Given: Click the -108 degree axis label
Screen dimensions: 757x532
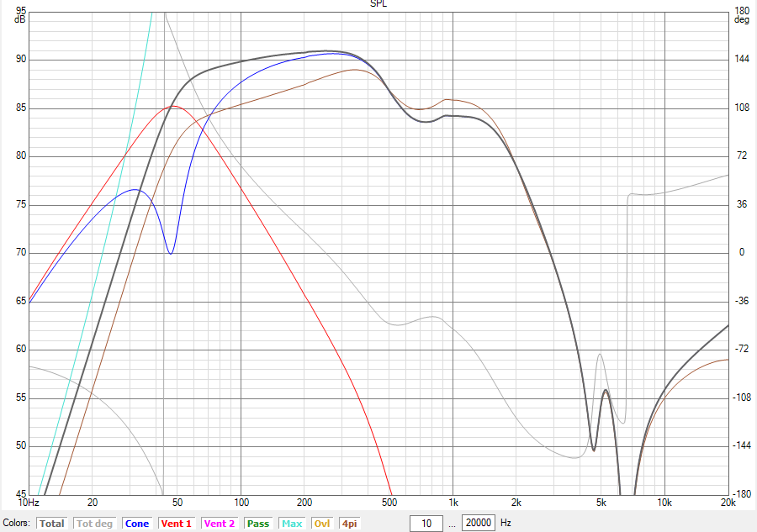Looking at the screenshot, I should tap(742, 398).
